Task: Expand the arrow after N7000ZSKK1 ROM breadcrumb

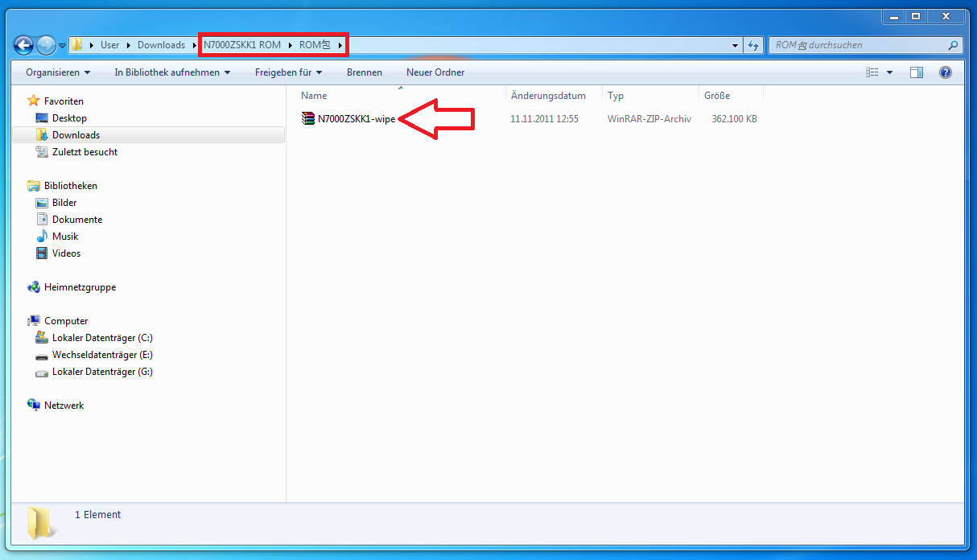Action: click(x=291, y=45)
